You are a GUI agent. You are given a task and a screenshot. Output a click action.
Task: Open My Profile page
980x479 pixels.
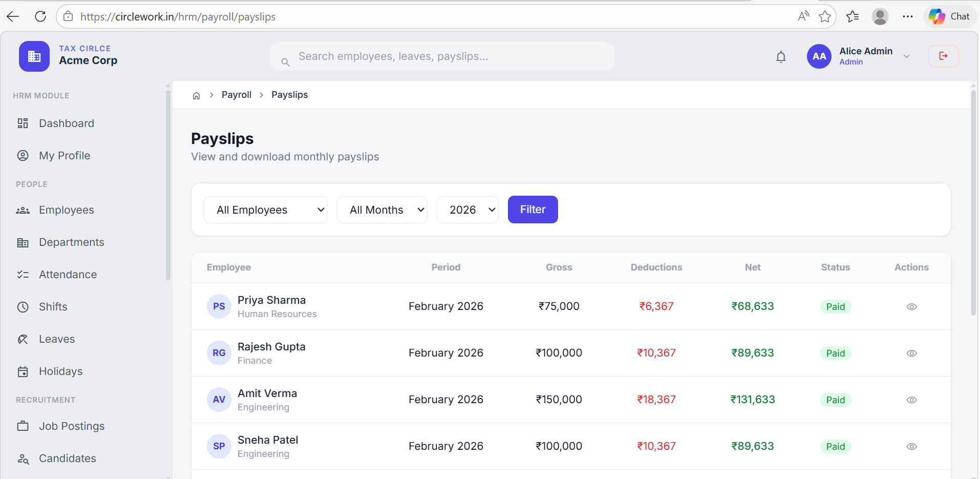(64, 155)
